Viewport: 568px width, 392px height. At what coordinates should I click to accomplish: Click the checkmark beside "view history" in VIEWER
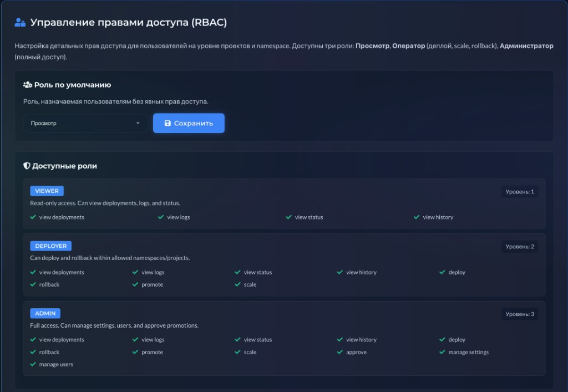[x=417, y=217]
